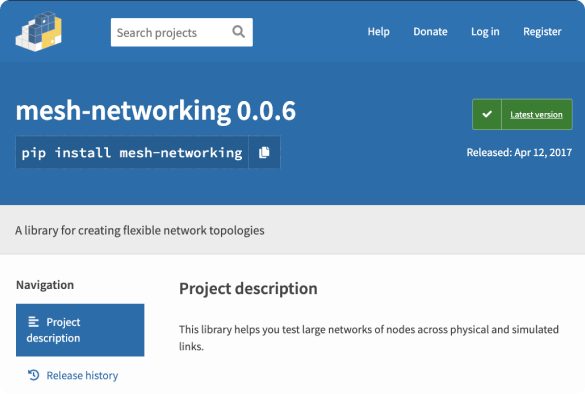Click the Latest version link
Image resolution: width=585 pixels, height=394 pixels.
(536, 115)
